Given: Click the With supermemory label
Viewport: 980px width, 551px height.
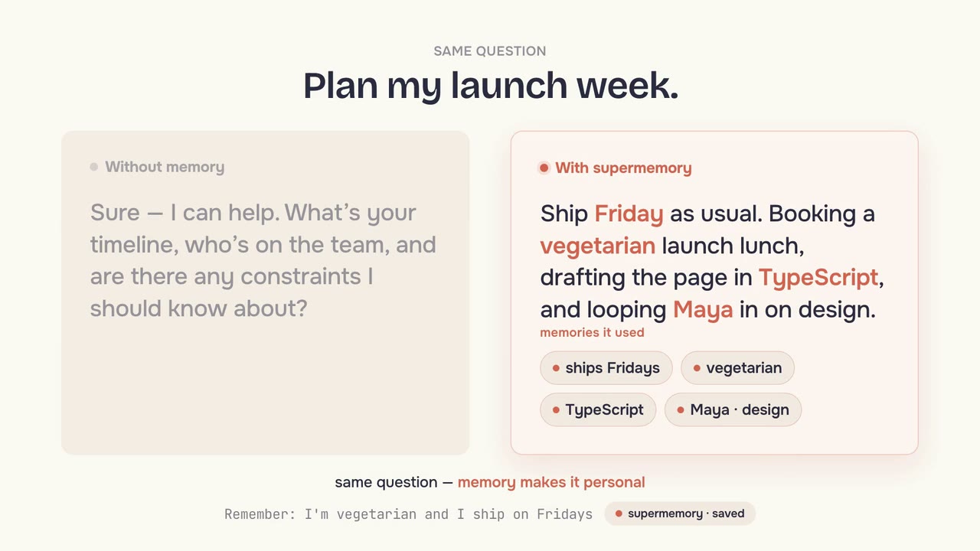Looking at the screenshot, I should point(623,168).
